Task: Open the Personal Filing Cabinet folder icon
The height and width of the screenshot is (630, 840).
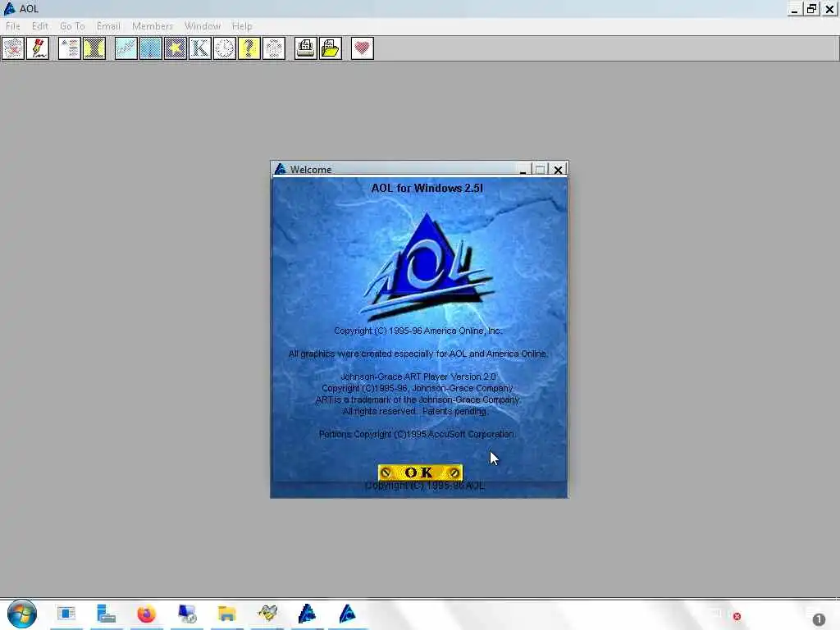Action: pyautogui.click(x=331, y=48)
